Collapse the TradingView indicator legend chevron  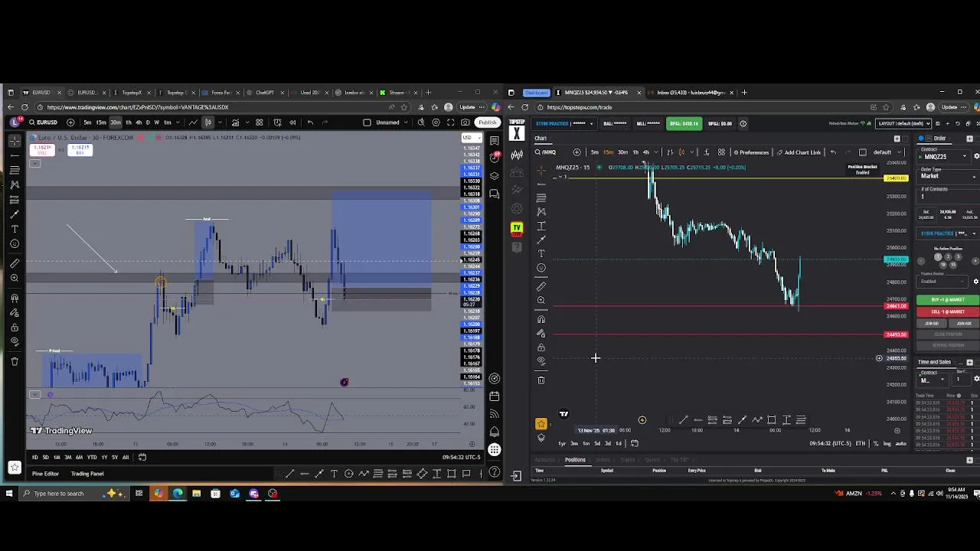tap(34, 163)
